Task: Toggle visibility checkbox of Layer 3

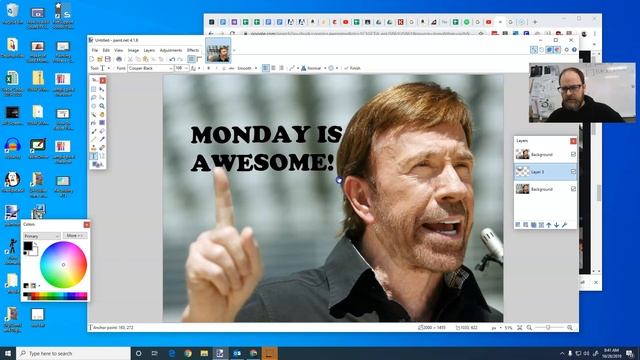Action: [573, 172]
